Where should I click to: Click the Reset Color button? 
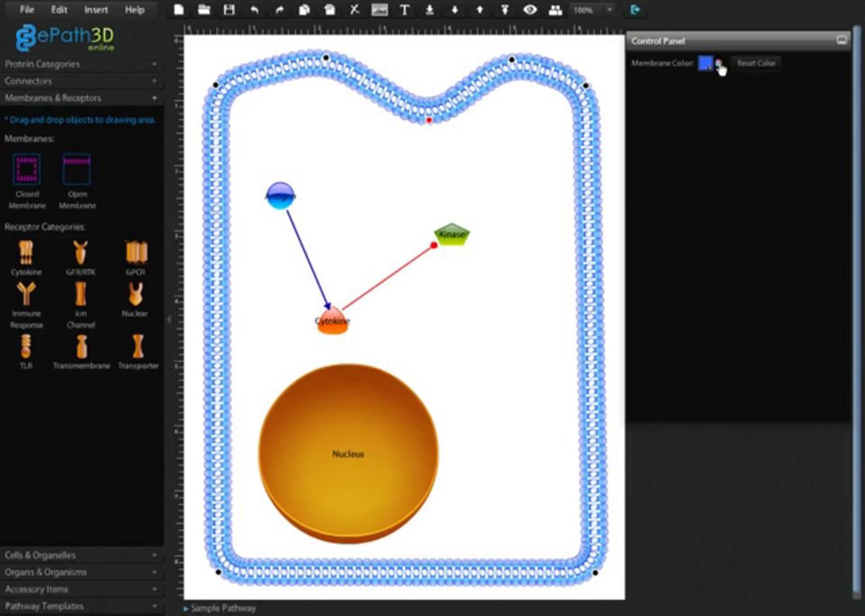pyautogui.click(x=756, y=63)
